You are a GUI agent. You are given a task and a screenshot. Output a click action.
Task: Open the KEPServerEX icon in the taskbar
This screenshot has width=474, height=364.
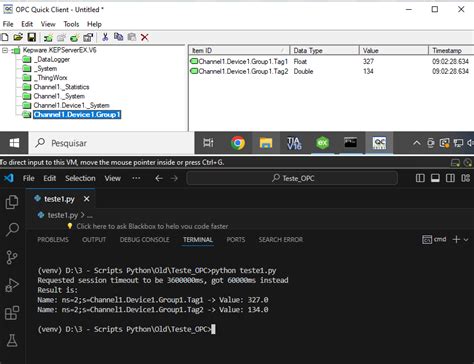[322, 143]
